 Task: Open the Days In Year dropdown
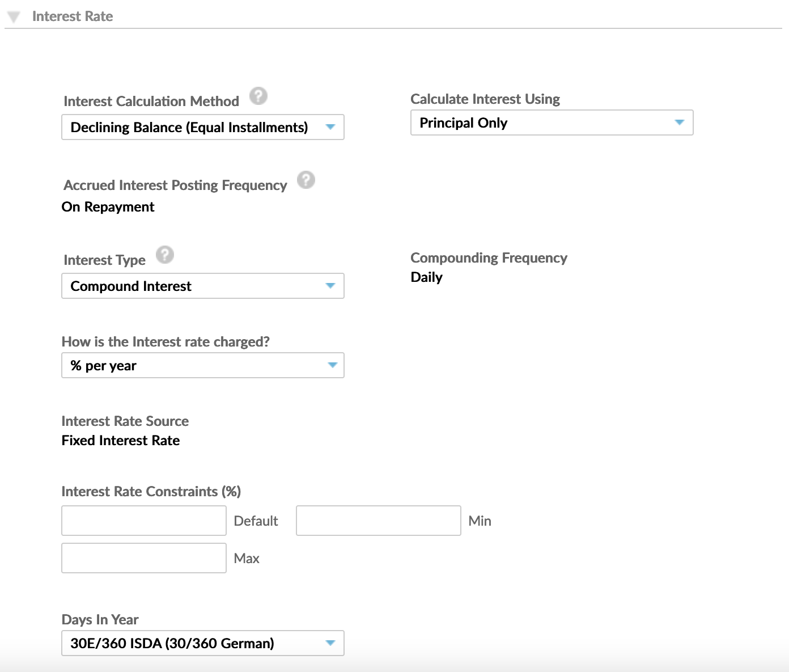[x=202, y=643]
